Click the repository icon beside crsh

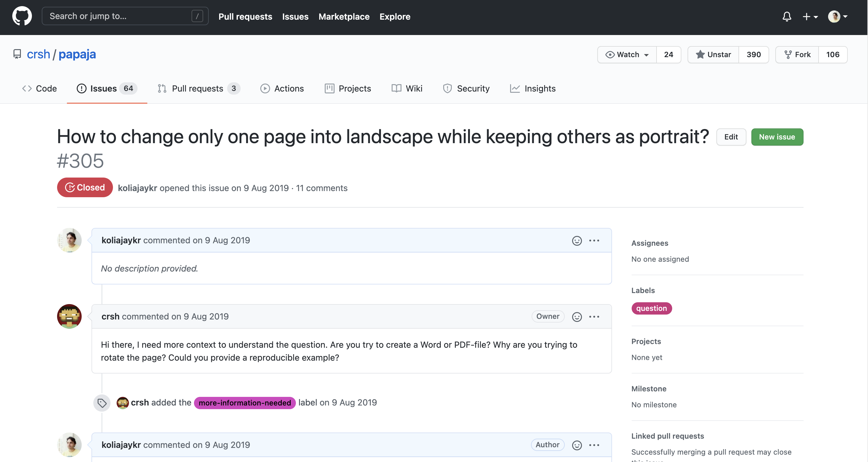[x=17, y=54]
